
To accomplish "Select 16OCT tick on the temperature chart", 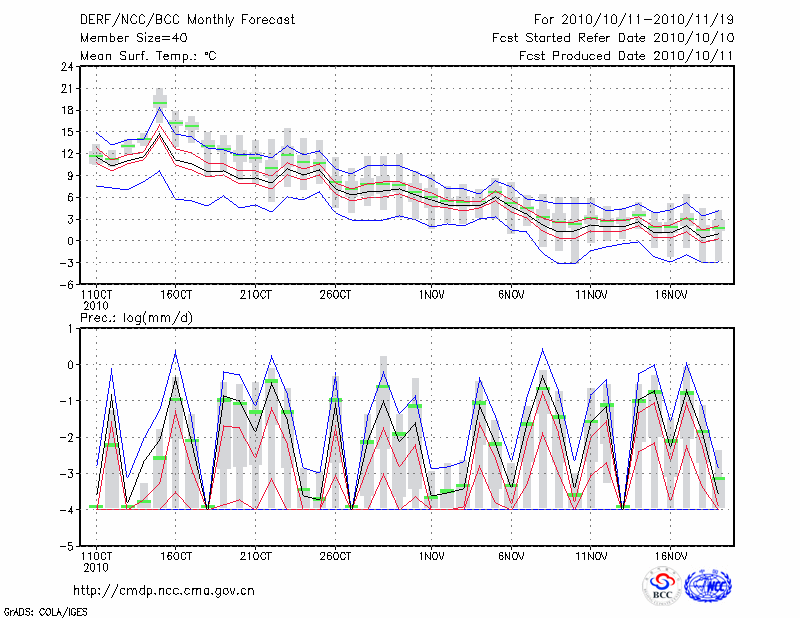I will click(176, 295).
